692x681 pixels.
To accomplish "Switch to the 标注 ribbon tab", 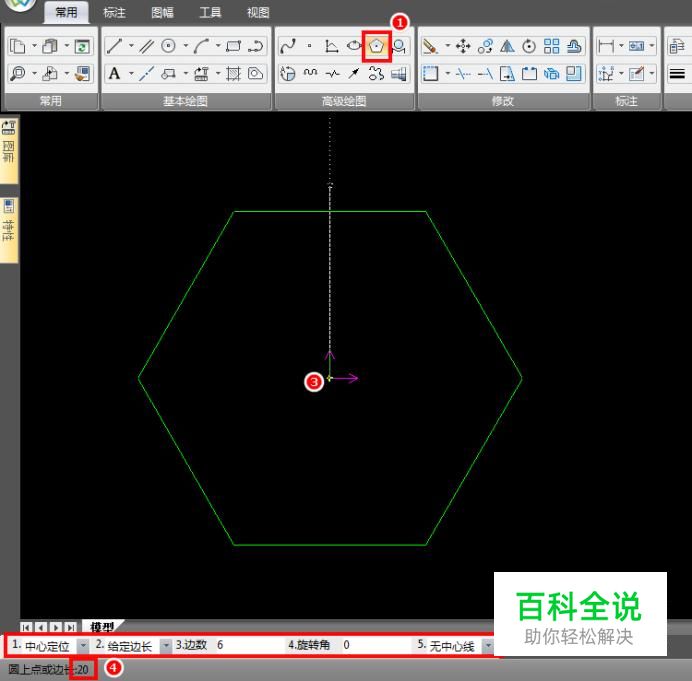I will click(x=114, y=13).
